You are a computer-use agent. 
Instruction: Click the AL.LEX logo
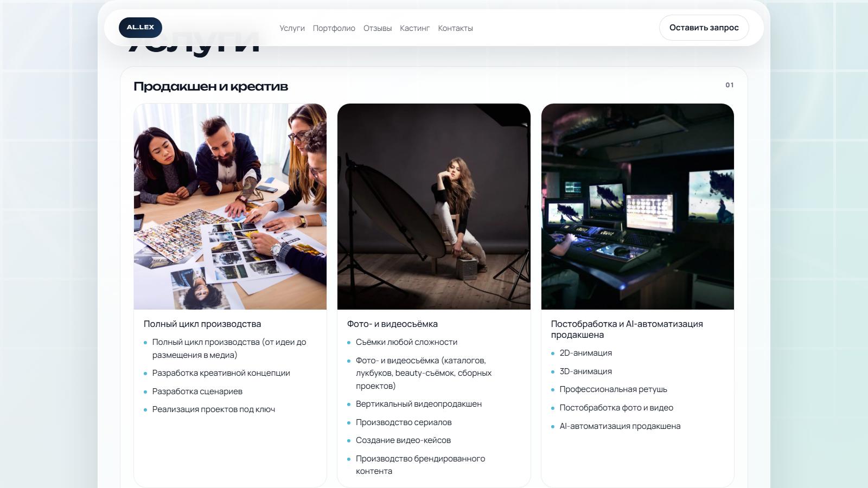pos(141,27)
